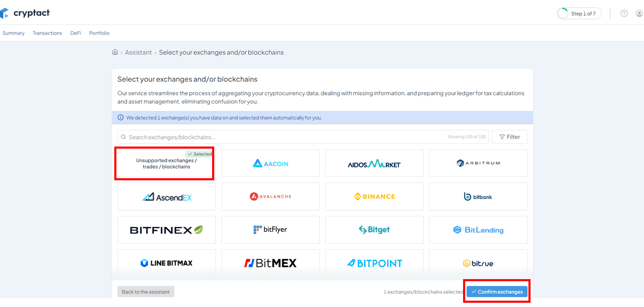Image resolution: width=644 pixels, height=307 pixels.
Task: Open the Transactions tab
Action: coord(47,33)
